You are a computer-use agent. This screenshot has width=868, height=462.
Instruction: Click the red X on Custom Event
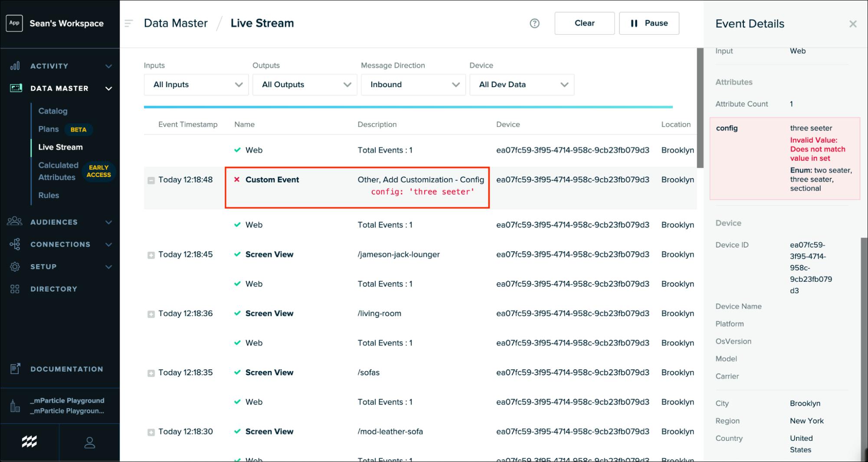pos(237,179)
